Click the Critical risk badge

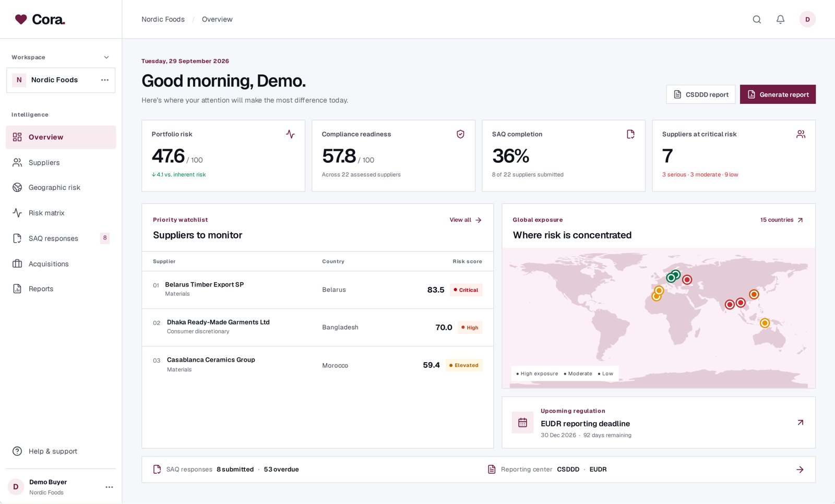466,290
